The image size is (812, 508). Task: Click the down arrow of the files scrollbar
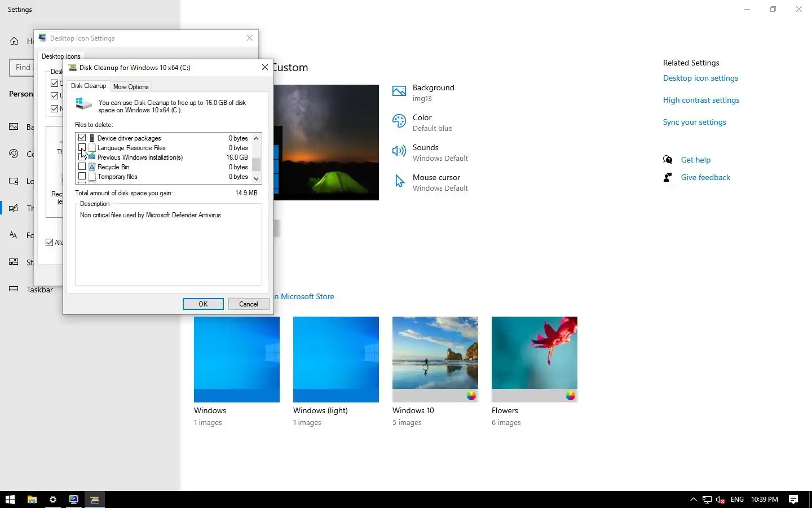257,179
